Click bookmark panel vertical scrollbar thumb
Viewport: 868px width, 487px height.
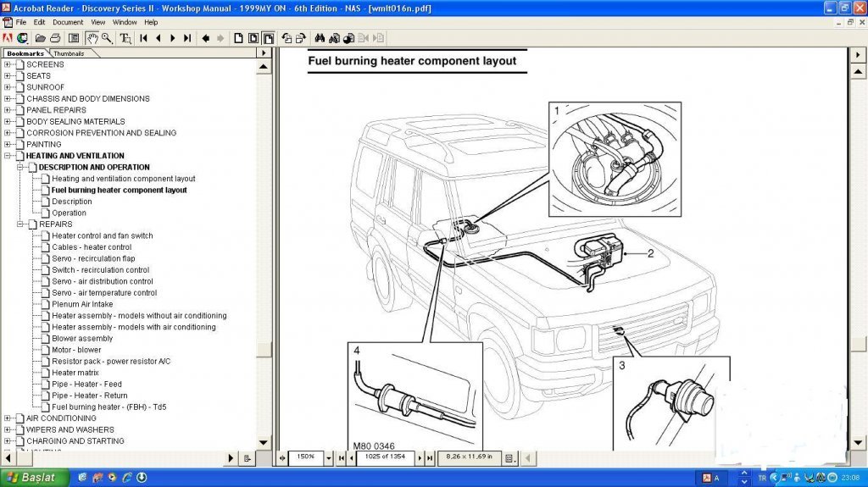(264, 350)
